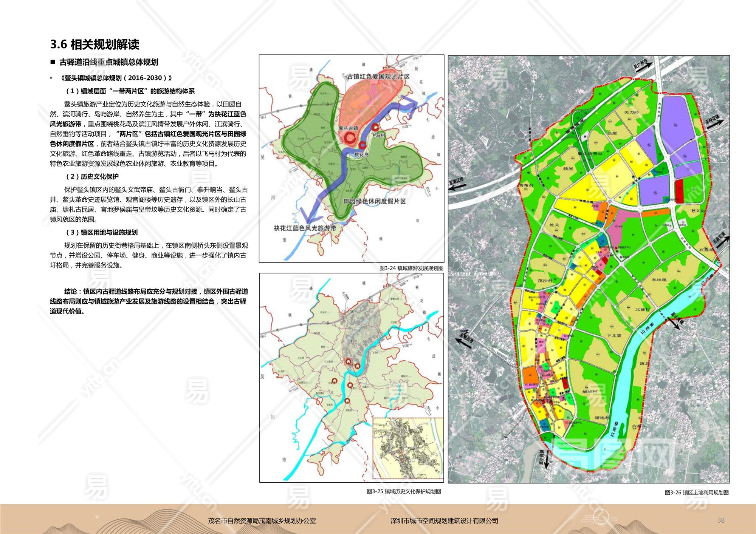Click page number 38 in footer

tap(721, 520)
